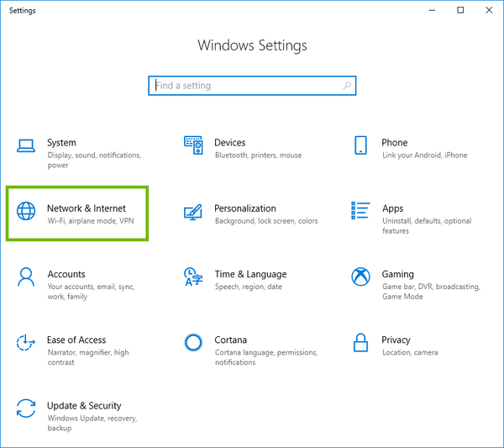Maximize the Settings window
504x448 pixels.
click(x=460, y=10)
